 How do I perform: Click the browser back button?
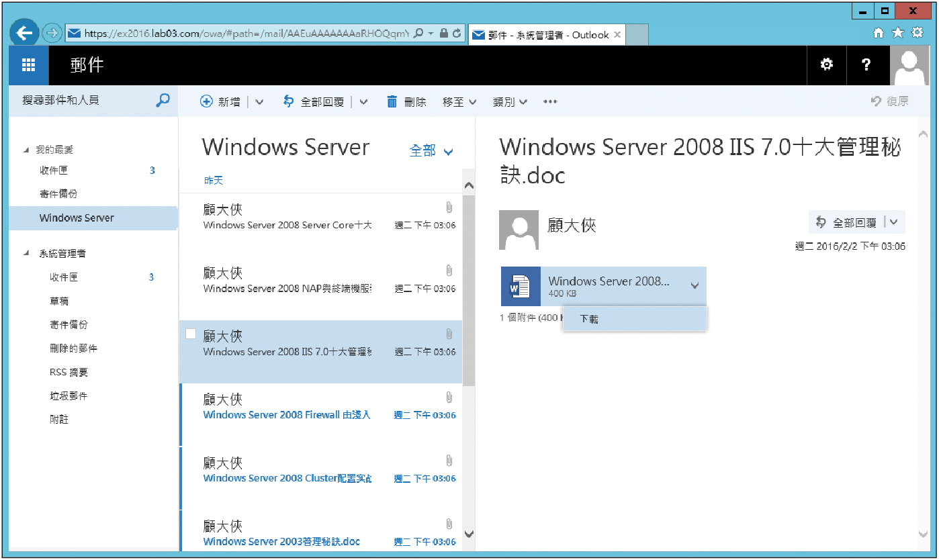[25, 33]
